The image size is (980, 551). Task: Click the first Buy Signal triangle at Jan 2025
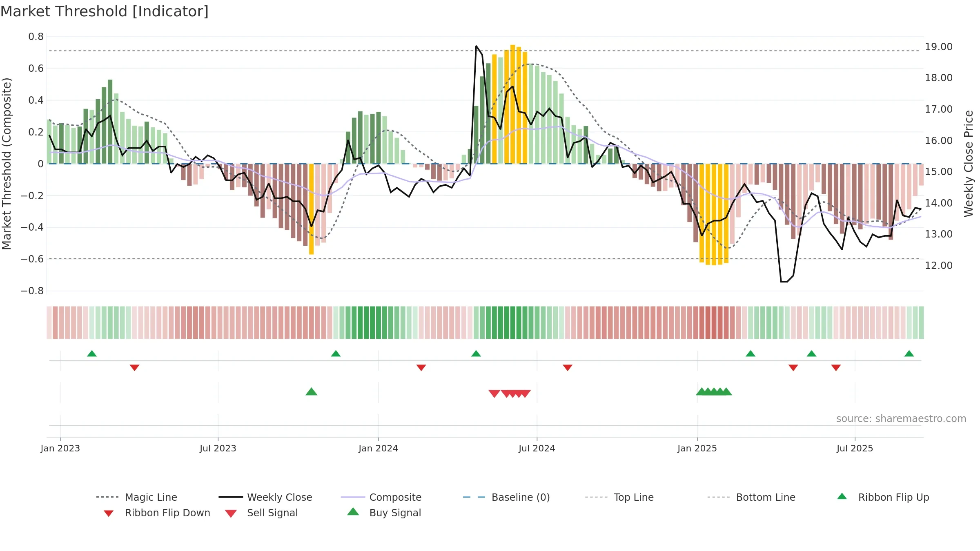coord(702,392)
